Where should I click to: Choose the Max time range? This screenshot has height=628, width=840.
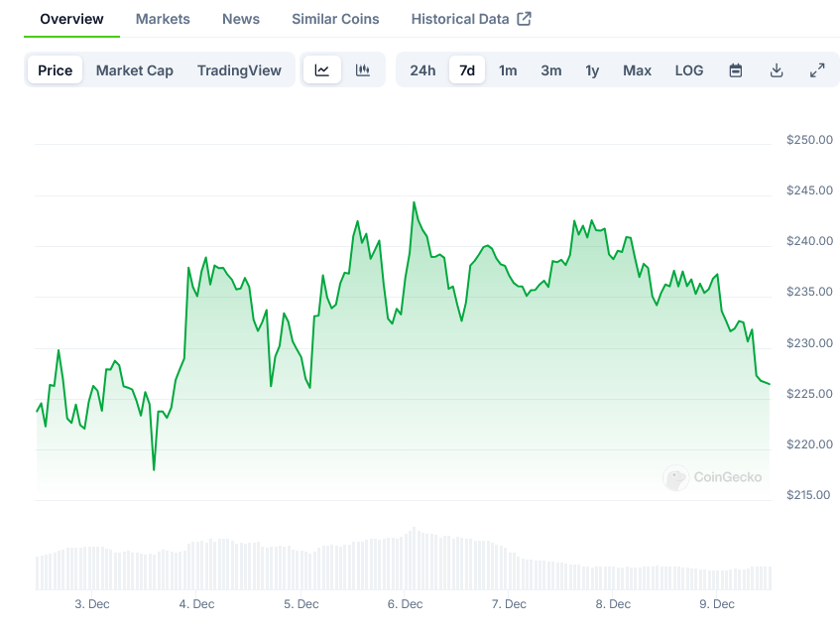click(x=637, y=70)
